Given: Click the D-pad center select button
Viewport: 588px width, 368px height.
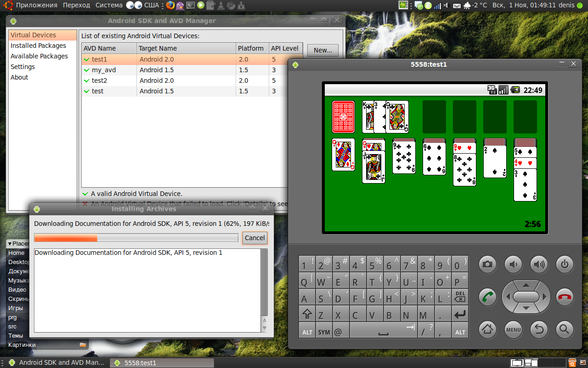Looking at the screenshot, I should coord(526,297).
